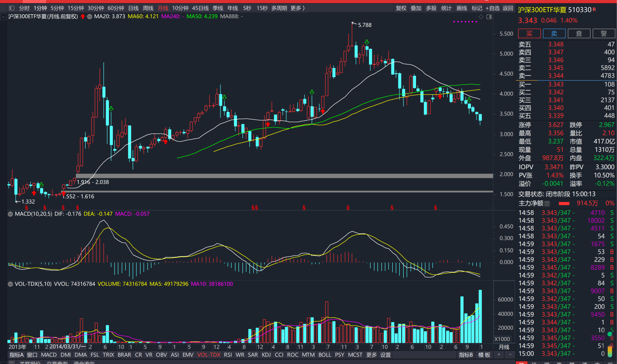The height and width of the screenshot is (364, 617).
Task: Collapse MACD indicator panel arrow
Action: click(x=10, y=214)
